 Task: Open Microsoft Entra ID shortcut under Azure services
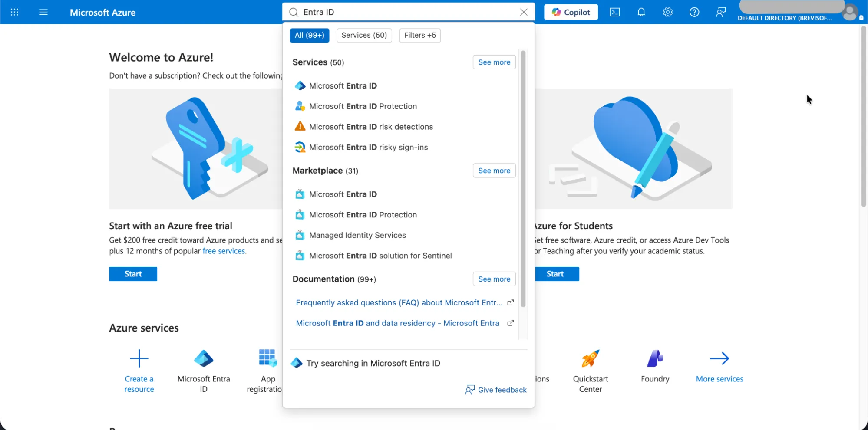204,371
